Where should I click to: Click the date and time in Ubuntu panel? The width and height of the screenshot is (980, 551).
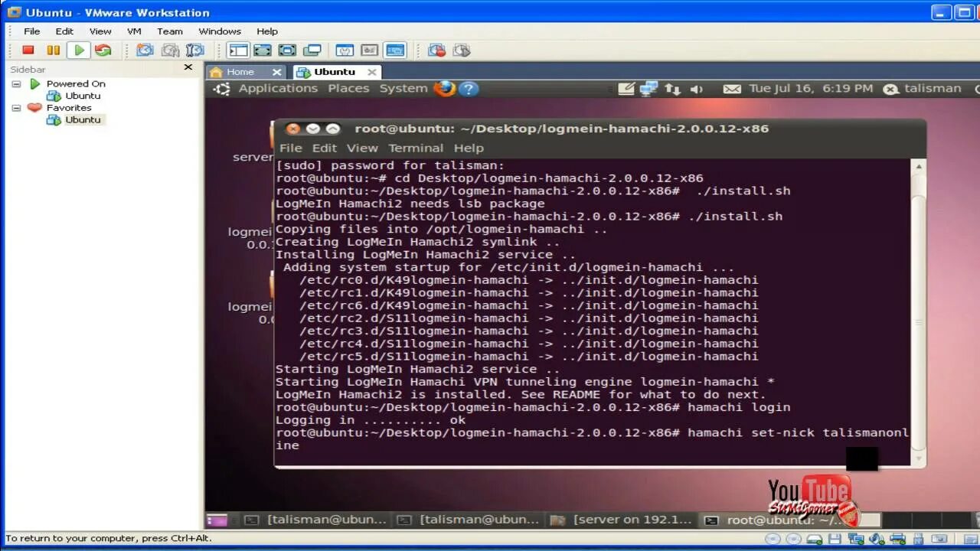pos(811,89)
